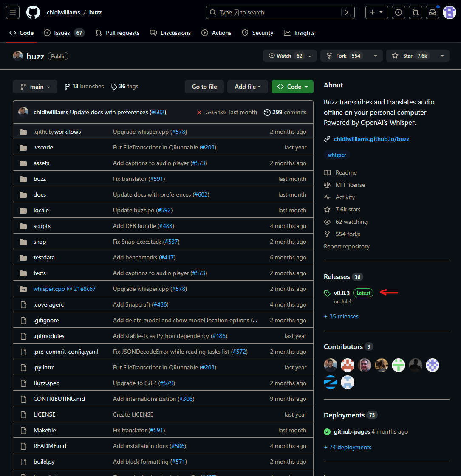
Task: Open the hamburger navigation menu
Action: (x=13, y=12)
